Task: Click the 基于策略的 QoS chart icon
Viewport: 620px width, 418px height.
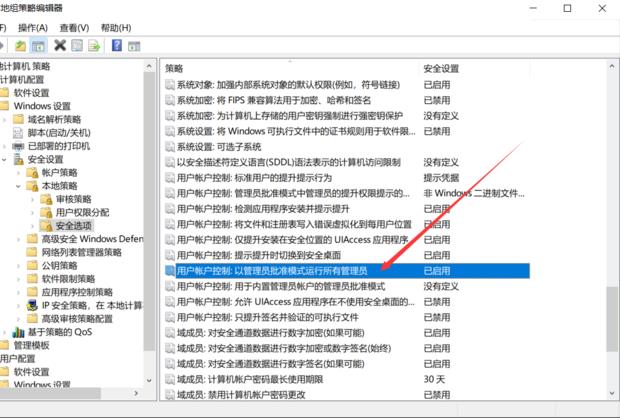Action: coord(18,332)
